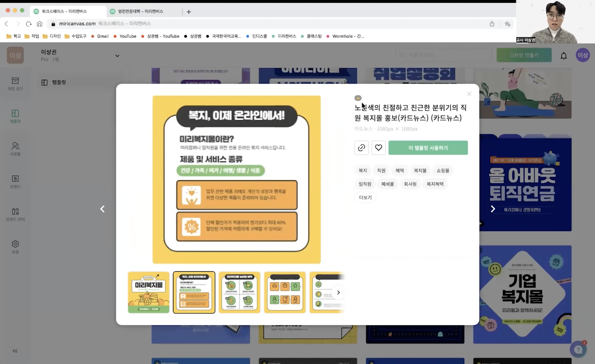Click the template search field
This screenshot has width=595, height=364.
444,55
